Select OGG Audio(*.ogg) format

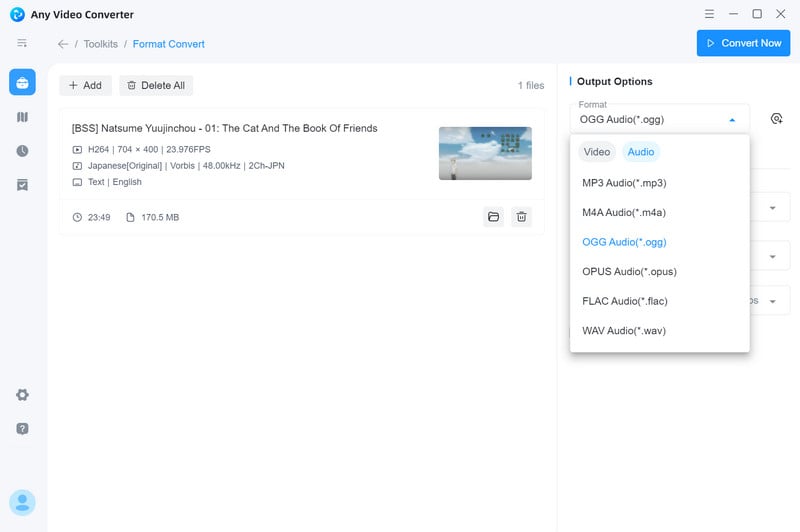point(660,242)
